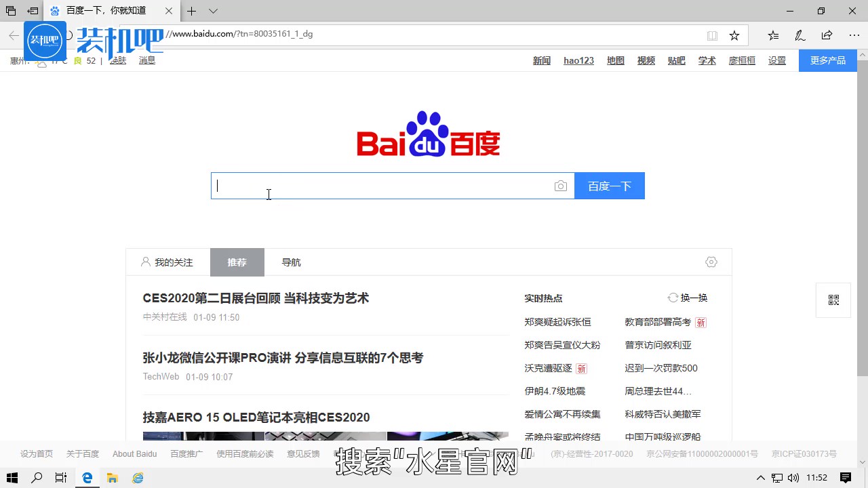Screen dimensions: 868x488
Task: Share this page using share icon
Action: pyautogui.click(x=826, y=35)
